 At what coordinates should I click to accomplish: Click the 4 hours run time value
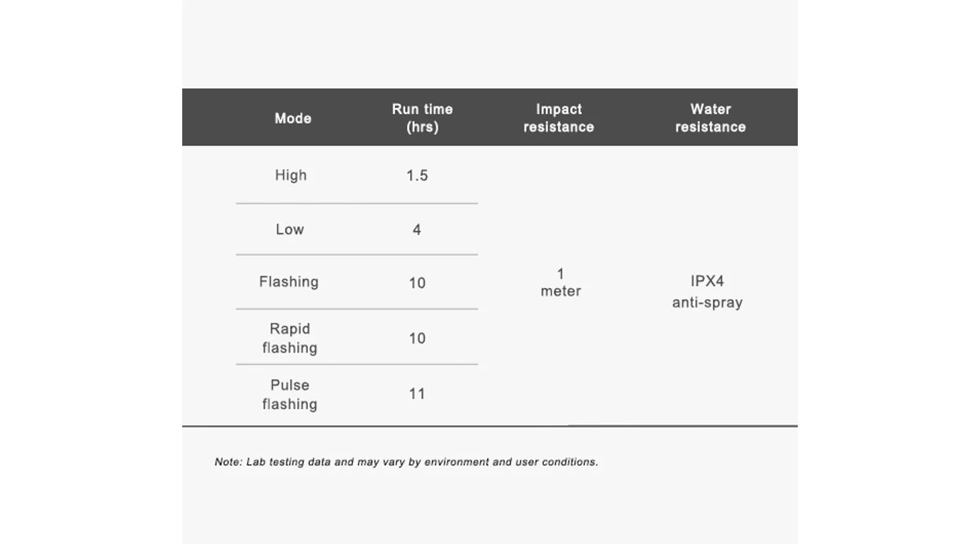pyautogui.click(x=417, y=230)
